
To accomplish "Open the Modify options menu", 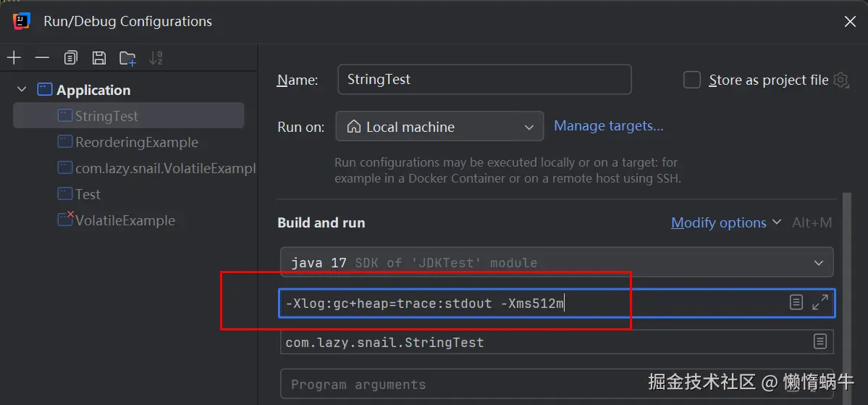I will tap(725, 222).
